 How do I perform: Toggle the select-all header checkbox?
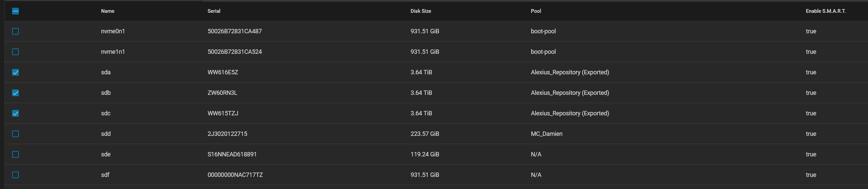pyautogui.click(x=15, y=11)
